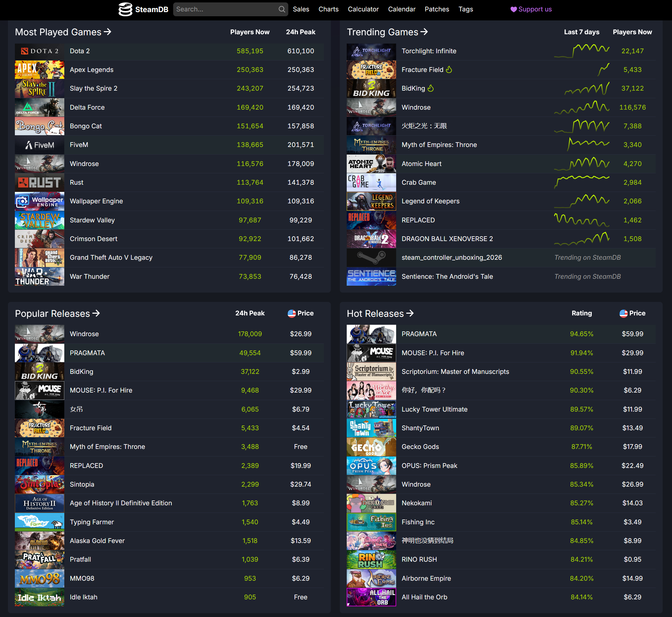Open the Dota 2 game link
The height and width of the screenshot is (617, 672).
[80, 51]
